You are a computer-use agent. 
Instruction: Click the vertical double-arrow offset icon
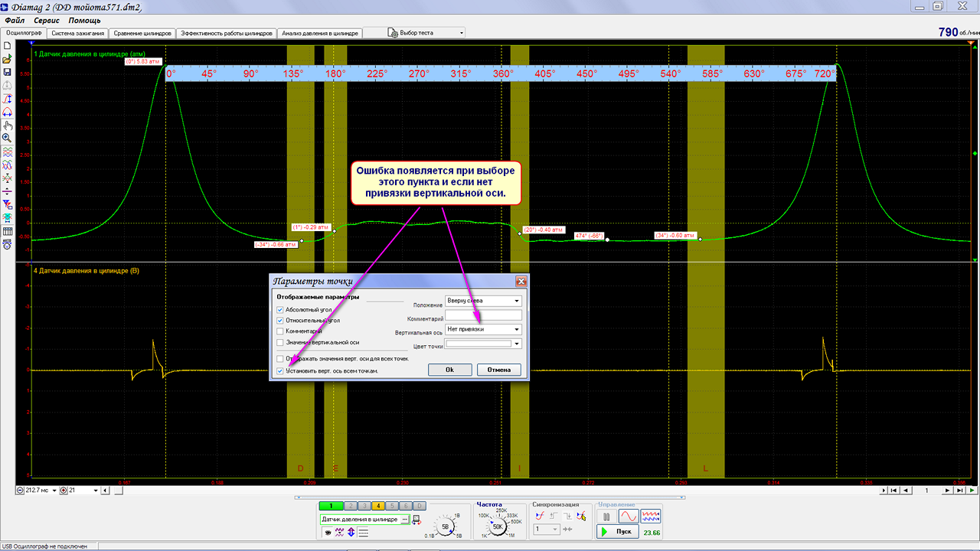pos(351,532)
